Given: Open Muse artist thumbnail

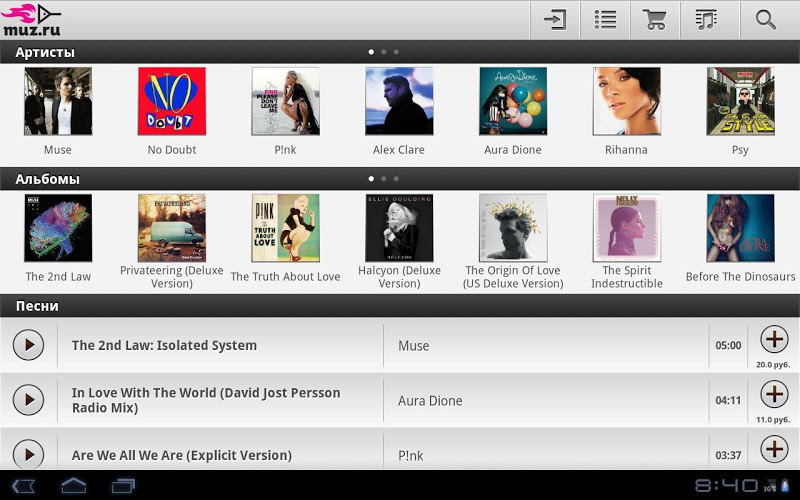Looking at the screenshot, I should (x=58, y=101).
